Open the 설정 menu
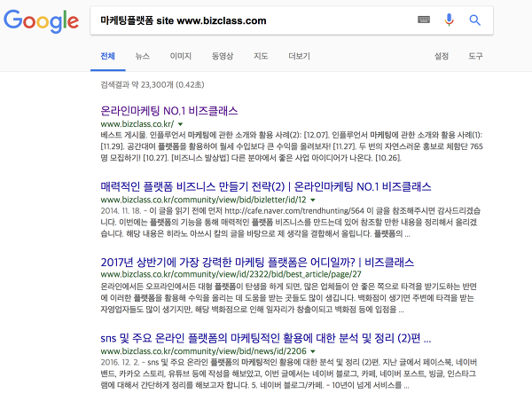The image size is (532, 401). pos(442,56)
